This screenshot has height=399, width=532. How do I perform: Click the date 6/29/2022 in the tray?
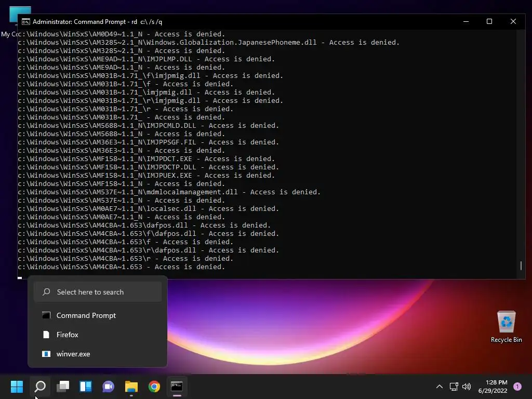493,391
